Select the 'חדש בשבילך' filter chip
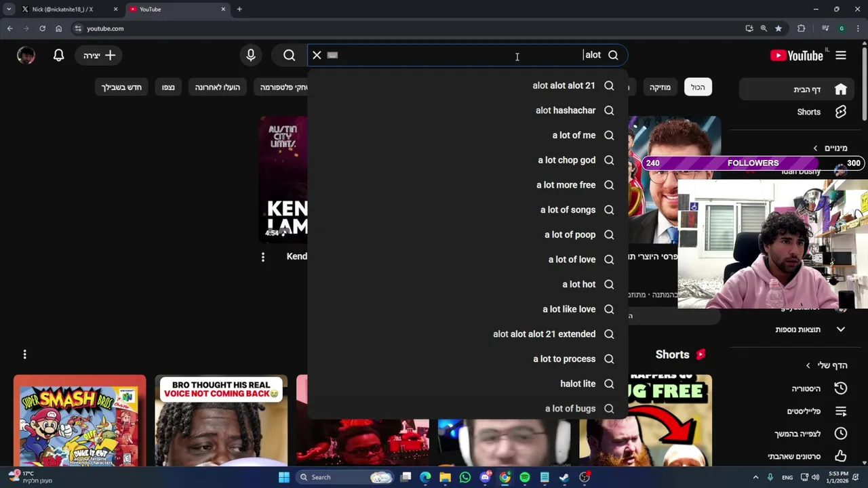868x488 pixels. tap(121, 87)
